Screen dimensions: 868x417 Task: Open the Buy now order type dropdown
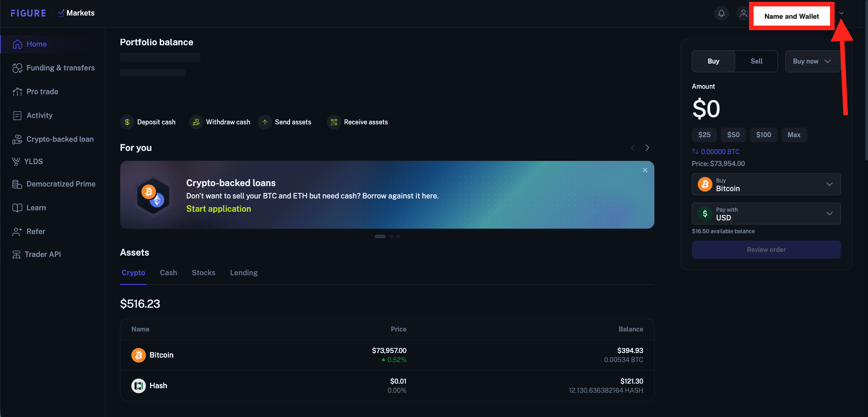[x=812, y=61]
